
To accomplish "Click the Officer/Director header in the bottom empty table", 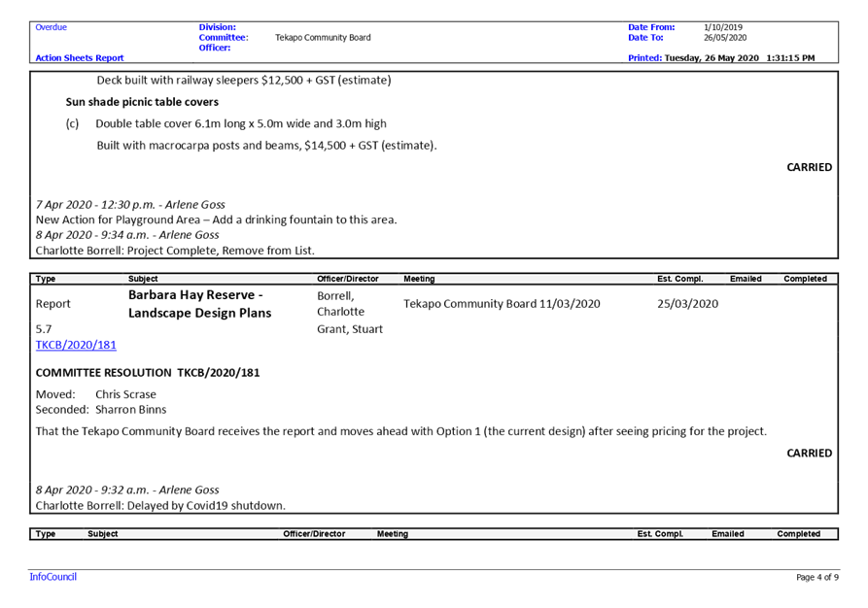I will (x=314, y=534).
